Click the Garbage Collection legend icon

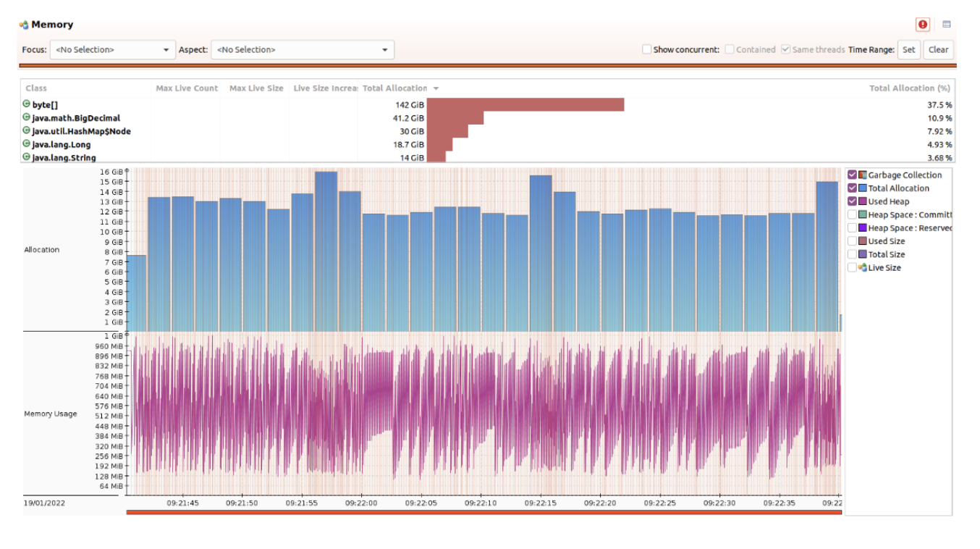point(862,175)
